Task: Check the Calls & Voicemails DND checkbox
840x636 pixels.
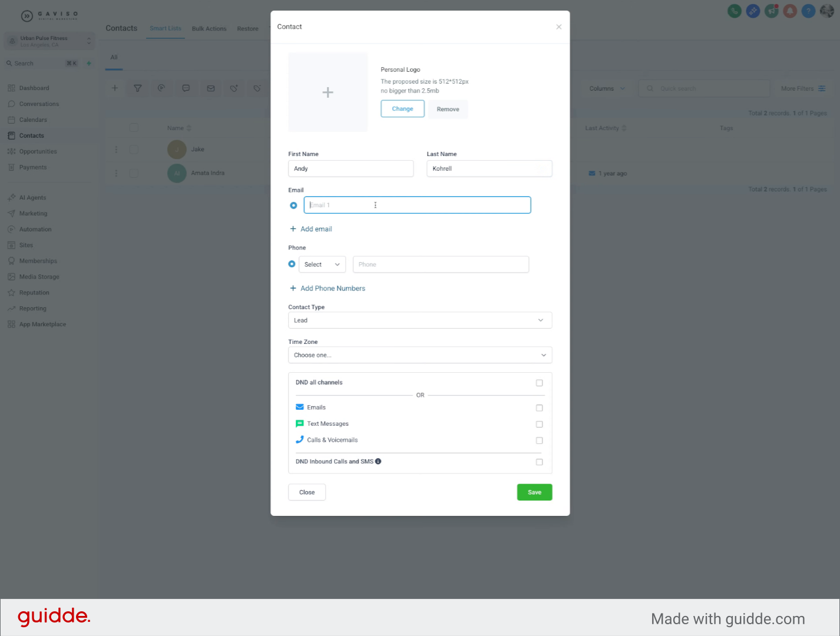Action: tap(539, 440)
